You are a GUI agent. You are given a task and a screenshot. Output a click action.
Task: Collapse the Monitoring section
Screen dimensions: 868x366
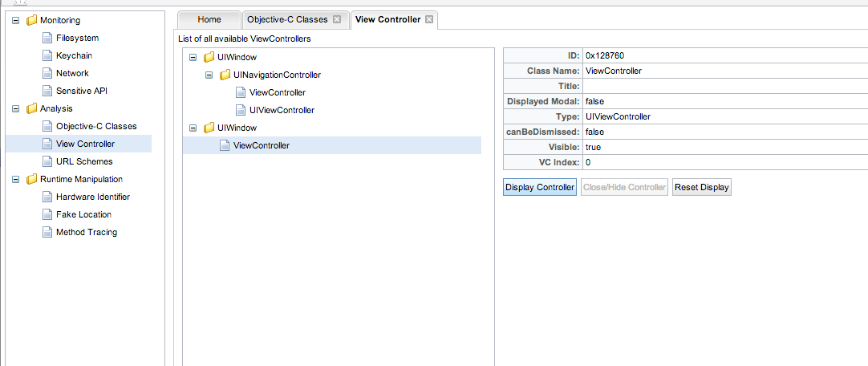tap(15, 20)
